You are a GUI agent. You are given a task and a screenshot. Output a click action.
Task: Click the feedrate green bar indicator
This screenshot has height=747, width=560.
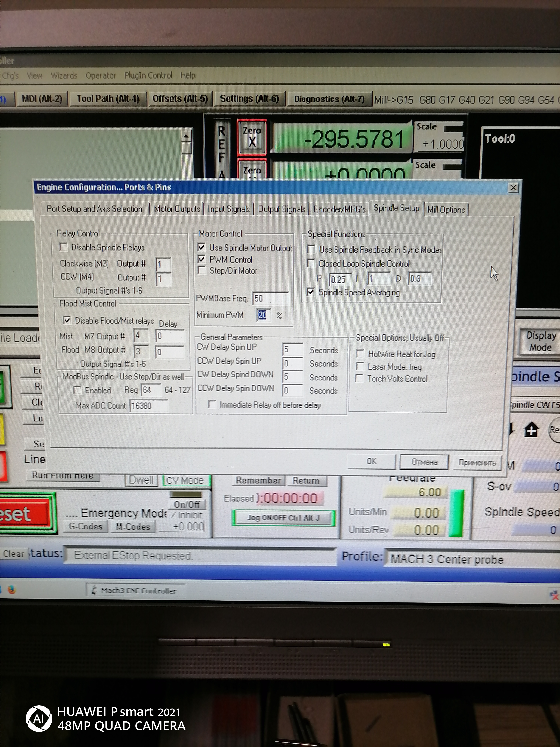coord(456,513)
